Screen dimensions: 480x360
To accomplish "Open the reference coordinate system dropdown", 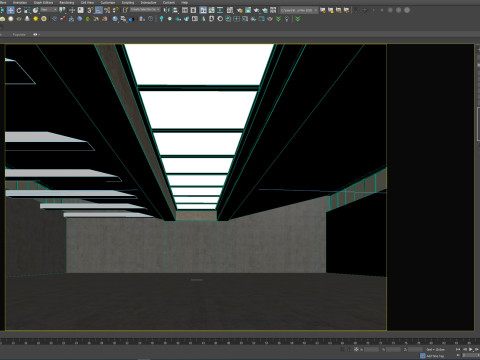I will pyautogui.click(x=49, y=10).
